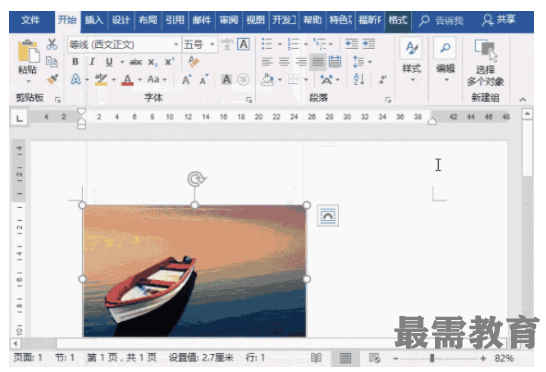Toggle subscript formatting
Viewport: 546px width, 372px height.
click(153, 62)
